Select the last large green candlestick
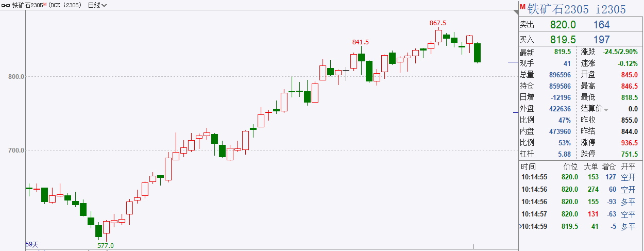This screenshot has width=644, height=251. (x=477, y=53)
